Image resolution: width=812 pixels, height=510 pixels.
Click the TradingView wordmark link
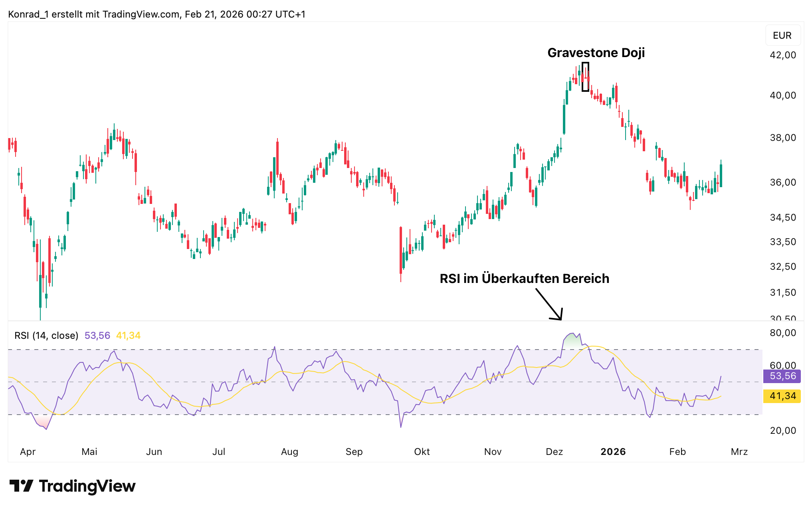[x=87, y=486]
